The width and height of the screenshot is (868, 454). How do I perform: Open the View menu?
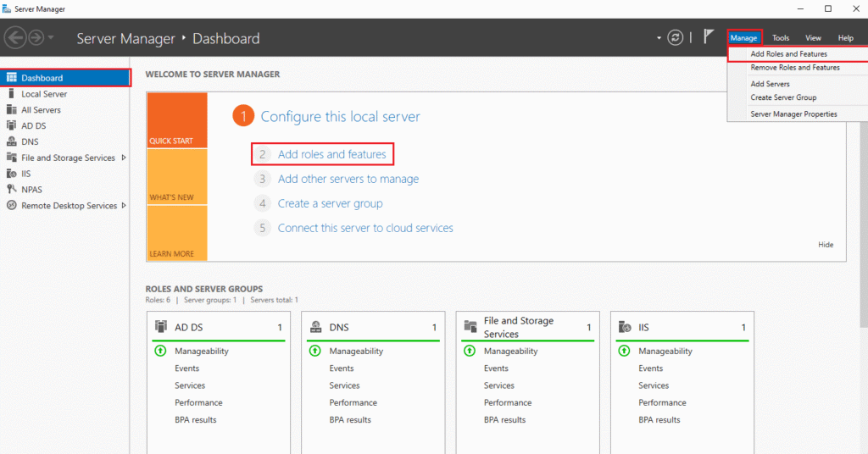click(x=813, y=37)
